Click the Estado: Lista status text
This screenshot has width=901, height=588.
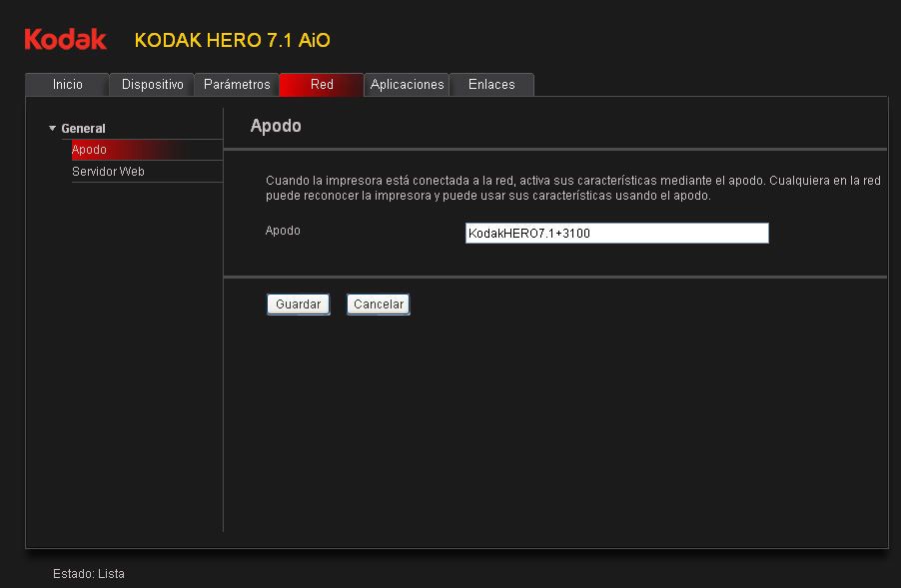[89, 574]
